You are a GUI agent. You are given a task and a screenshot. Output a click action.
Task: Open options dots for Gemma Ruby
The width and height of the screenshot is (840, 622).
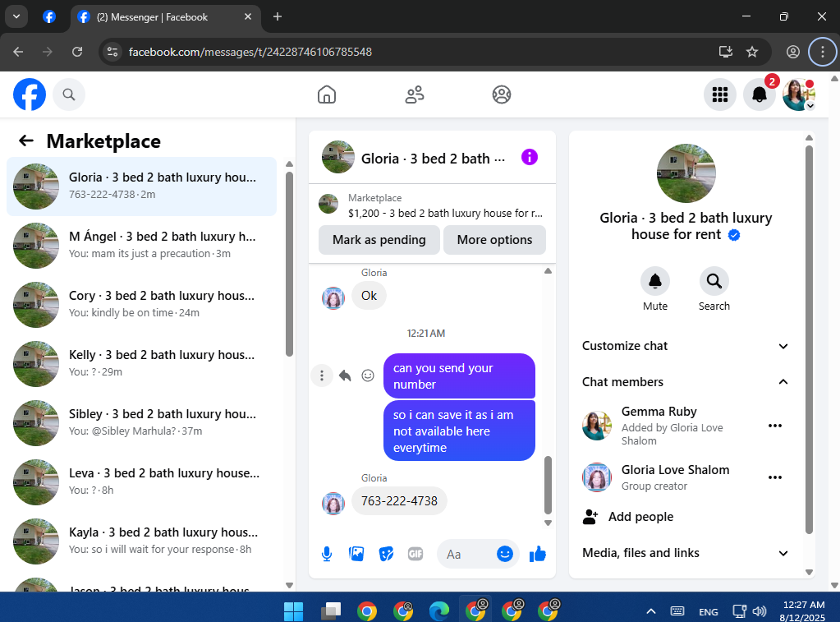[x=774, y=426]
